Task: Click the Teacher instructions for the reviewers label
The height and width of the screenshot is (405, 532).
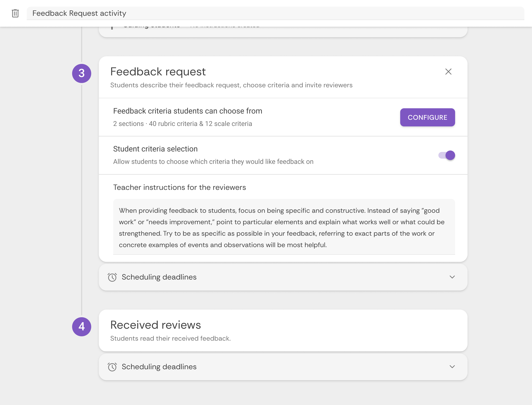Action: click(x=180, y=187)
